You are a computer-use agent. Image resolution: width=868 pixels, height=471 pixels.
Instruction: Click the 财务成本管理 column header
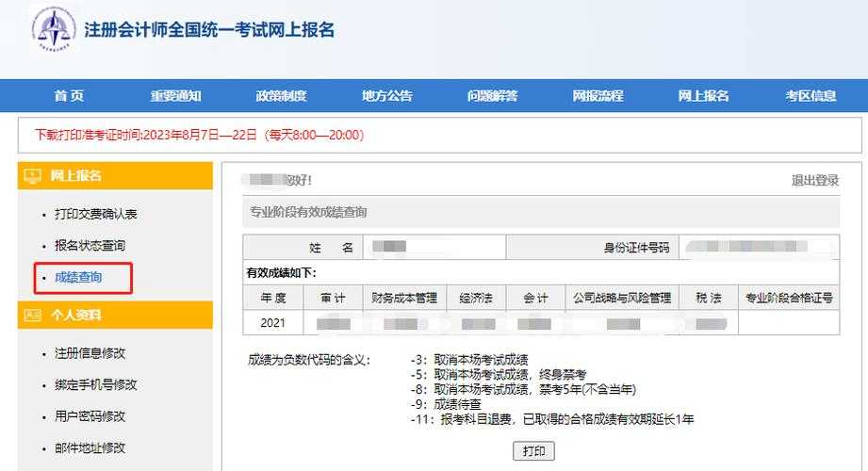(404, 298)
